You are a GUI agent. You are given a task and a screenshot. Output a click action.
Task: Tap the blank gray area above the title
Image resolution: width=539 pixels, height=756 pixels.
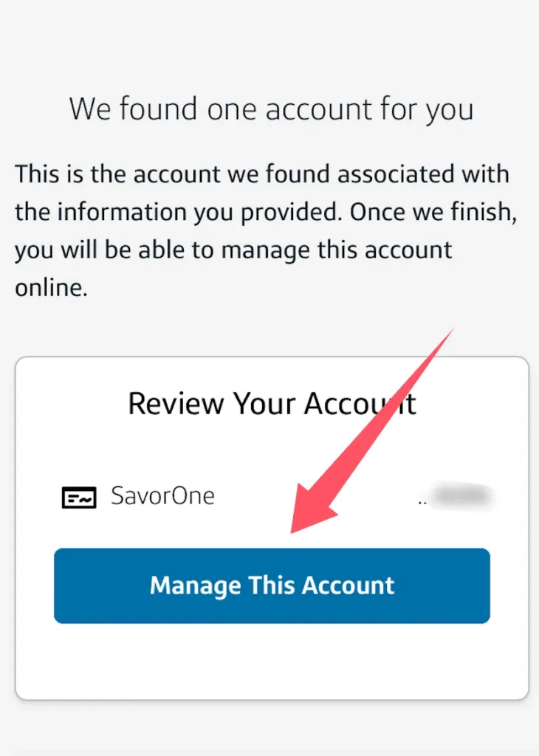[269, 44]
